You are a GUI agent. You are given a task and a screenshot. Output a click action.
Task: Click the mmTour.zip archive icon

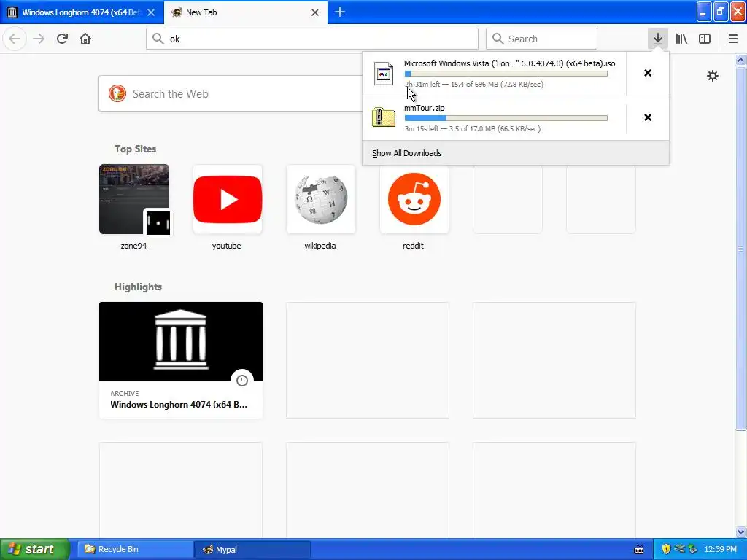click(384, 117)
